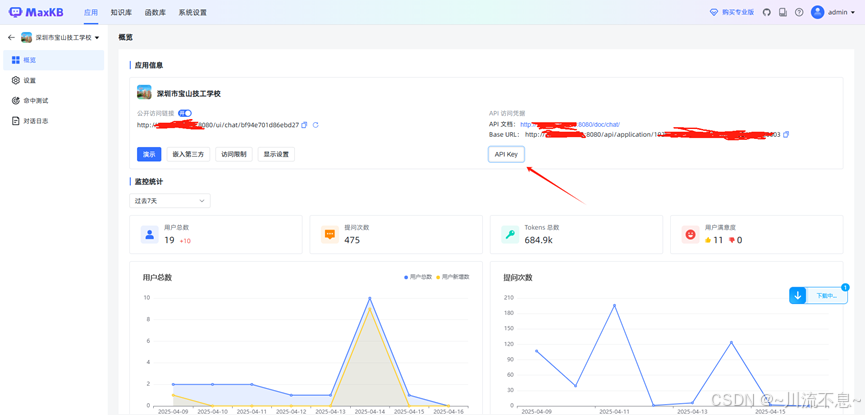865x415 pixels.
Task: Click the 684.9k tokens value
Action: point(540,240)
